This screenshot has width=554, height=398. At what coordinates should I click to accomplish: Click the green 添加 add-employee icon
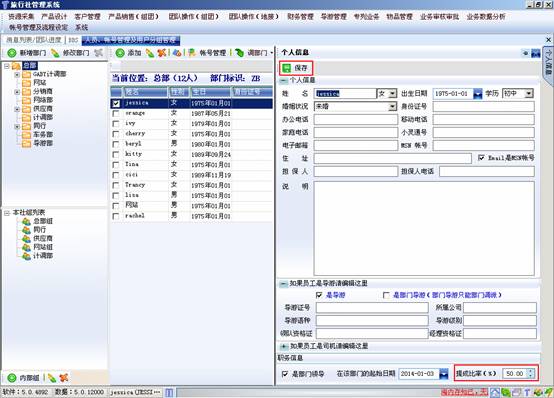point(120,53)
